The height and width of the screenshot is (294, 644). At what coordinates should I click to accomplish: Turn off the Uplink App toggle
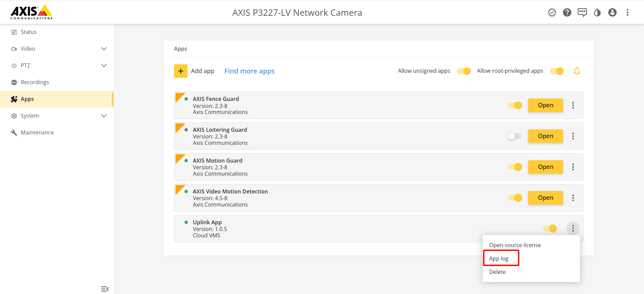click(550, 229)
